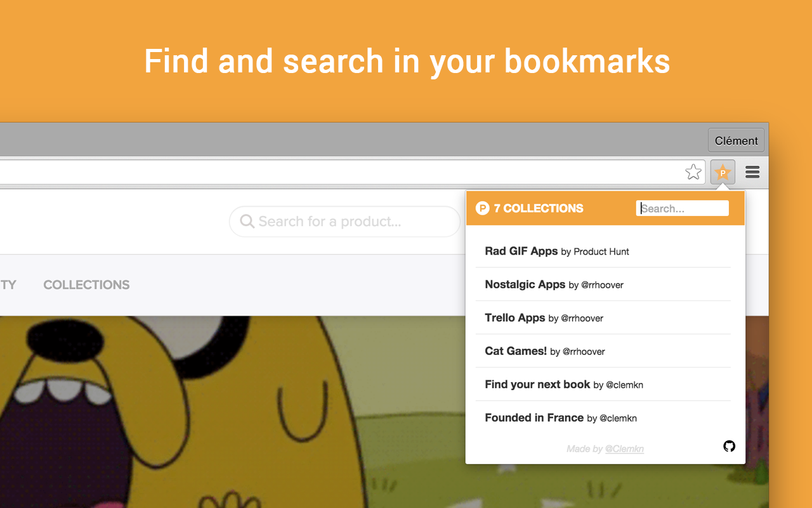The image size is (812, 508).
Task: Click the magnifier icon in product search bar
Action: (246, 221)
